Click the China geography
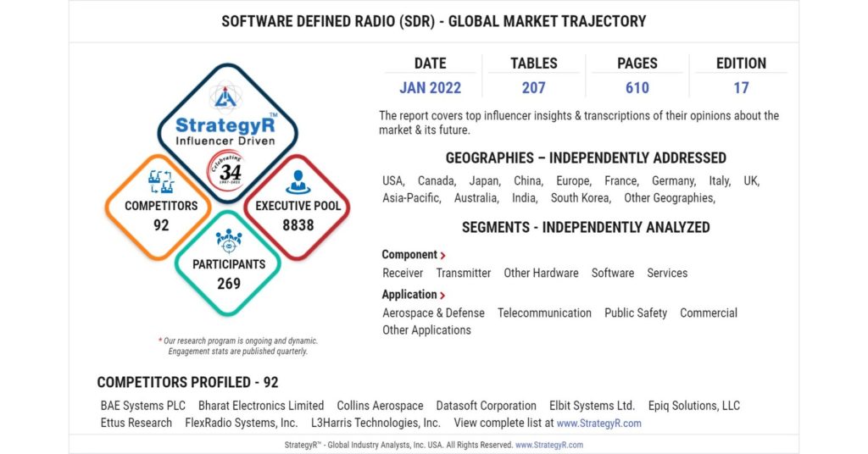The height and width of the screenshot is (454, 868). (x=528, y=180)
